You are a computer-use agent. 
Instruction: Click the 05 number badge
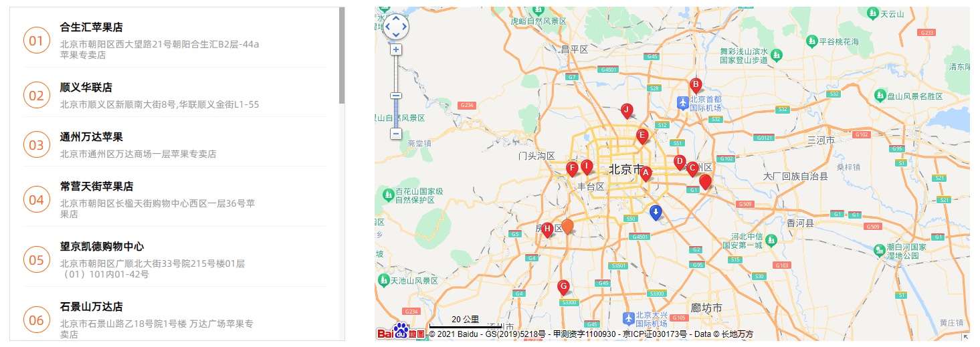[x=36, y=260]
